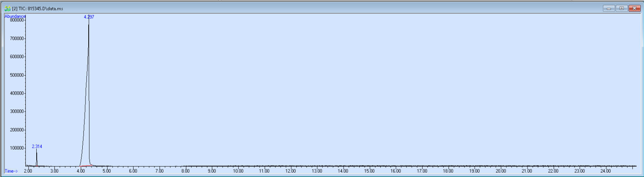The height and width of the screenshot is (177, 644).
Task: Click the 7.00 time axis label
Action: (x=159, y=171)
